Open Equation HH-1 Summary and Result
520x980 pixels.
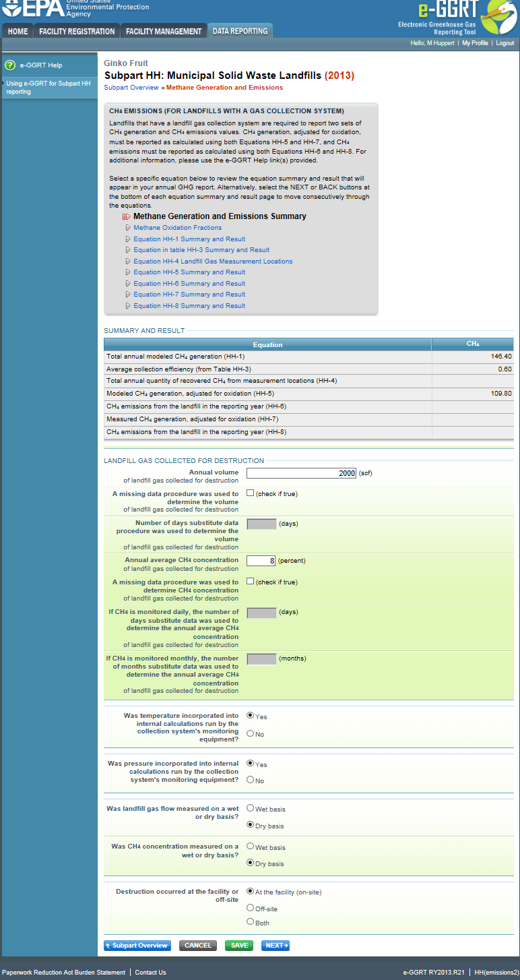[189, 239]
